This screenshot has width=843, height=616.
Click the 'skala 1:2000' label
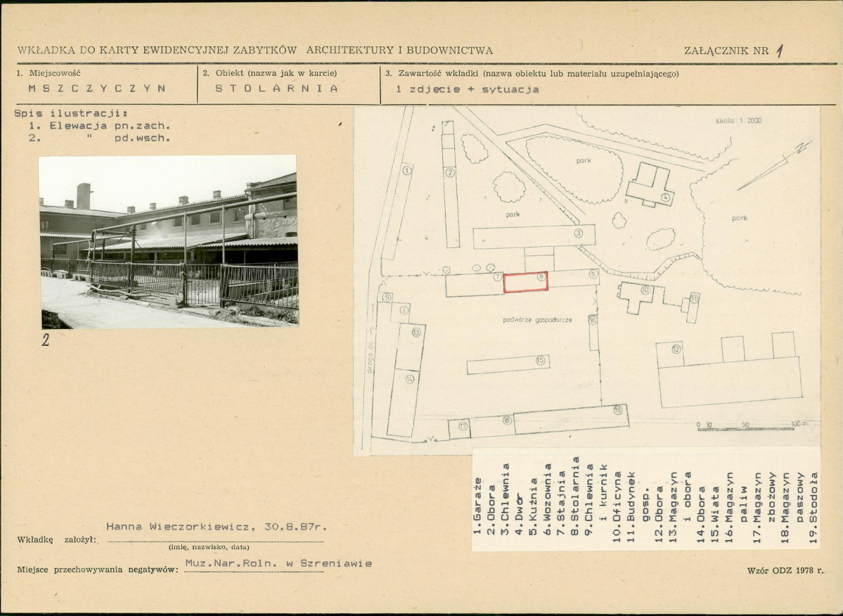point(738,120)
